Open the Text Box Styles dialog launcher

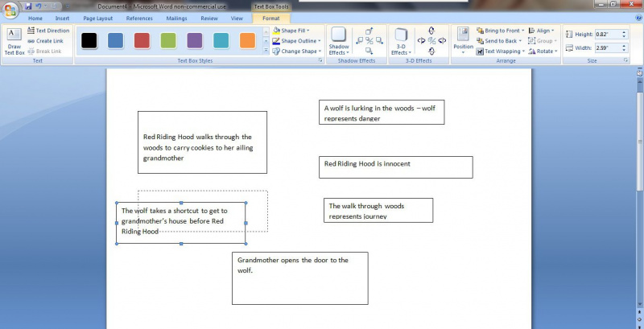(320, 60)
